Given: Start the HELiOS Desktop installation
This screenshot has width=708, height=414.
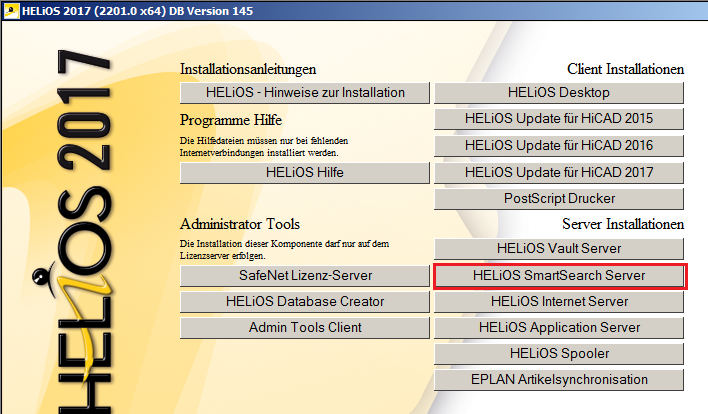Looking at the screenshot, I should (x=559, y=93).
